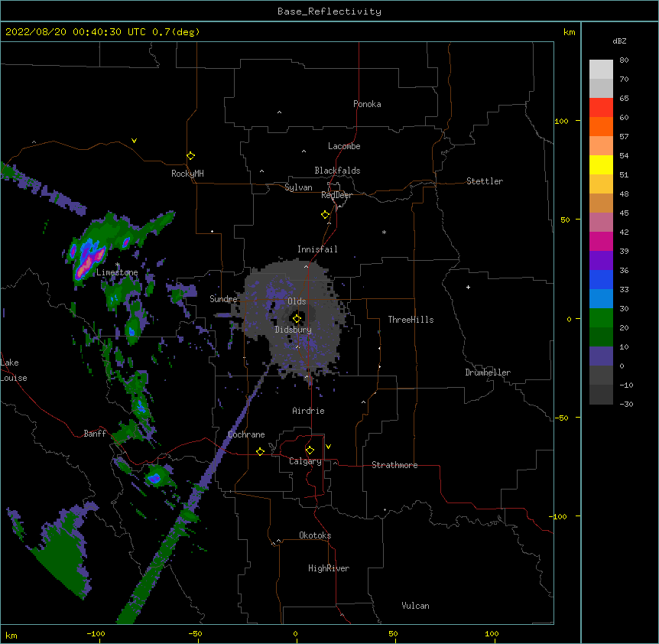This screenshot has width=659, height=644.
Task: Click the -50 tick on the bottom axis
Action: click(x=195, y=633)
